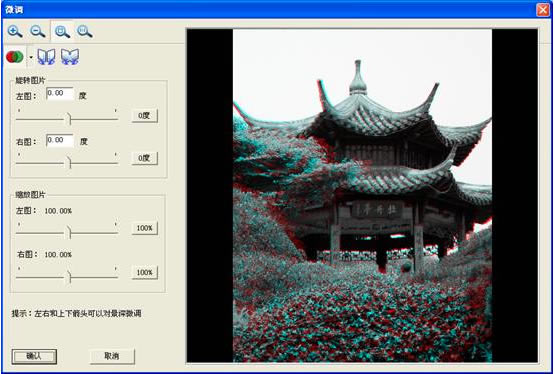Open the dropdown arrow beside anaglyph icon
This screenshot has width=555, height=374.
click(x=31, y=57)
